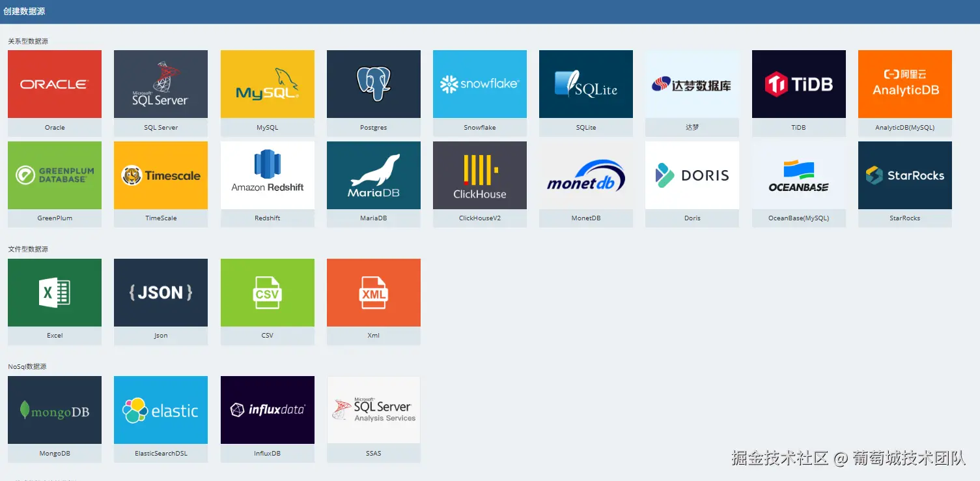Click the "Json" caption label
The height and width of the screenshot is (481, 980).
click(x=161, y=336)
